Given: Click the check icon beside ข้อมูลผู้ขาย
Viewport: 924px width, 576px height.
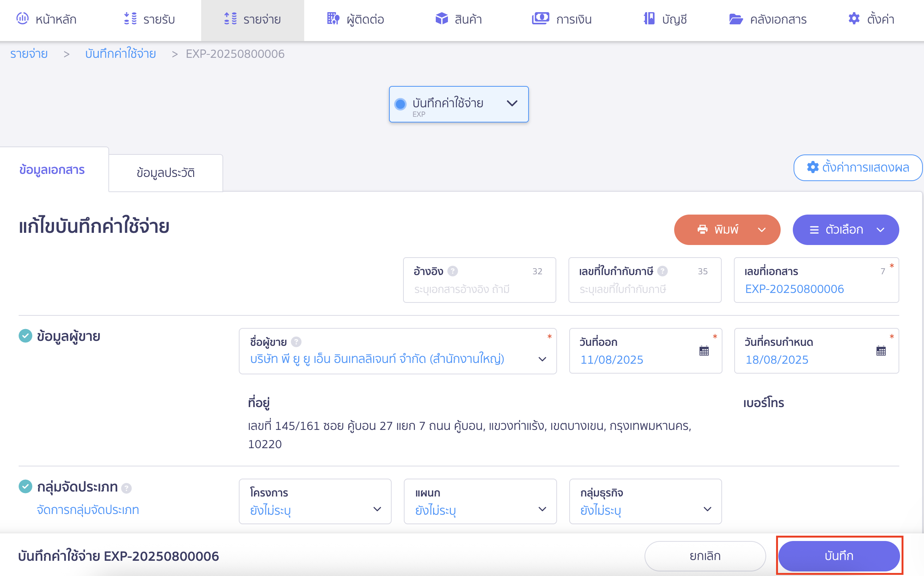Looking at the screenshot, I should 25,336.
